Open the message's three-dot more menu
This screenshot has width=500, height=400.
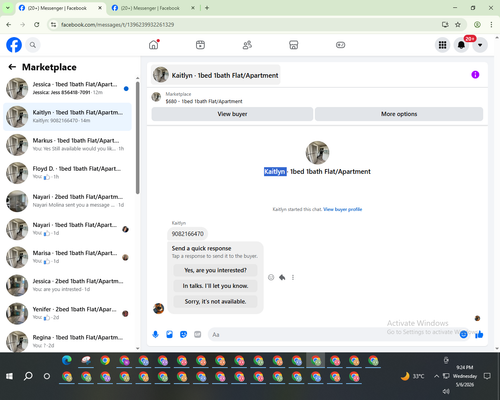point(293,277)
